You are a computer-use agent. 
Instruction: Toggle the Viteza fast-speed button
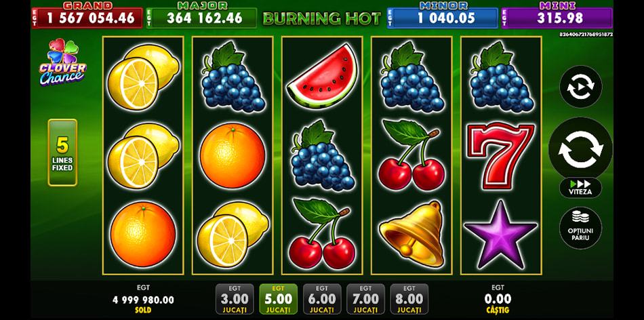point(580,188)
